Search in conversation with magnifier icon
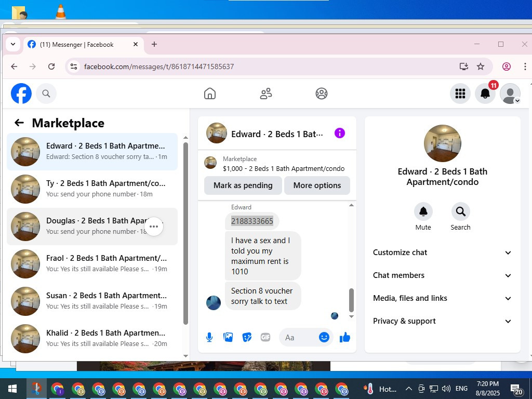This screenshot has height=399, width=532. (x=460, y=212)
